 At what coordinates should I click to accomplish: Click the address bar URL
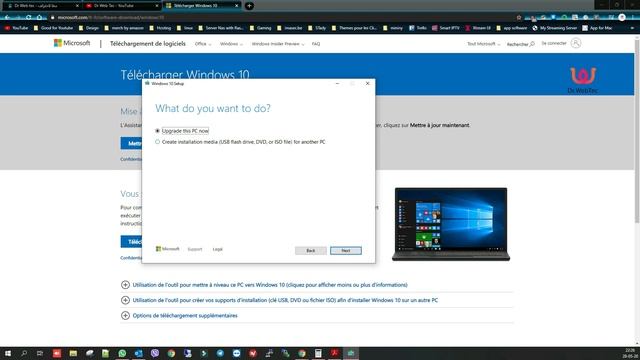(111, 18)
